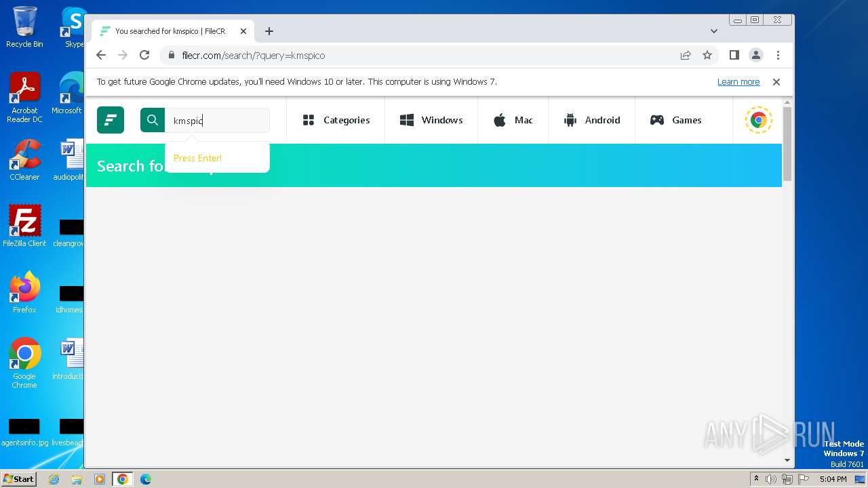Click the address bar URL

coord(254,56)
